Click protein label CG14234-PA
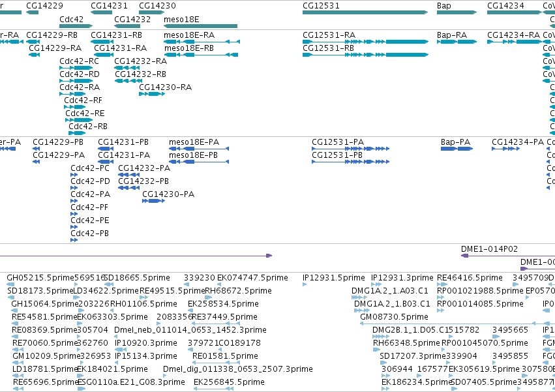The width and height of the screenshot is (555, 392). (518, 142)
